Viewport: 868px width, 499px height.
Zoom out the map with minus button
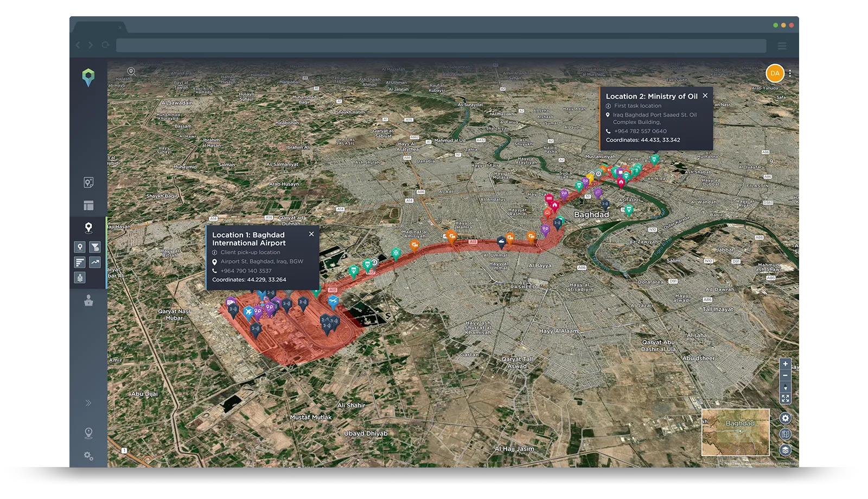click(x=785, y=375)
